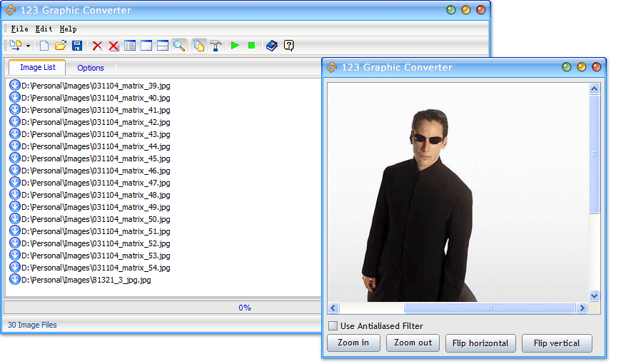Open settings with the hammer icon
The width and height of the screenshot is (621, 364).
[x=216, y=46]
